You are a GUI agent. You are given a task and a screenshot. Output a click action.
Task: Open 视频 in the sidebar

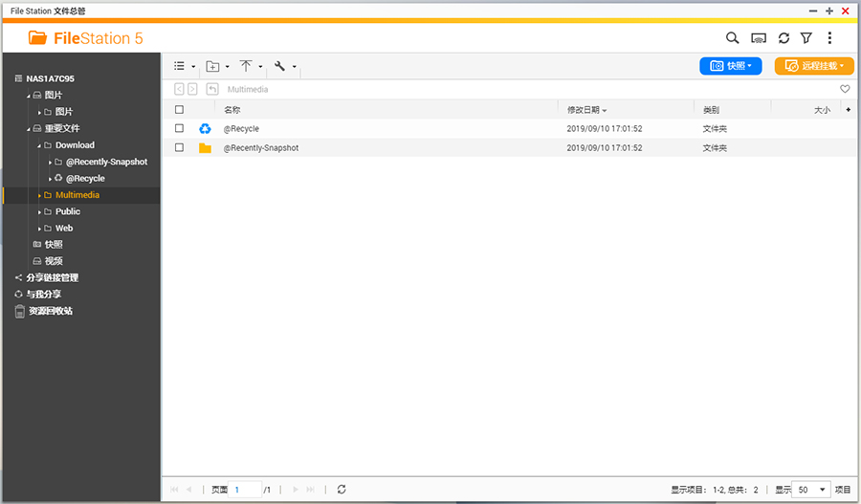[54, 261]
